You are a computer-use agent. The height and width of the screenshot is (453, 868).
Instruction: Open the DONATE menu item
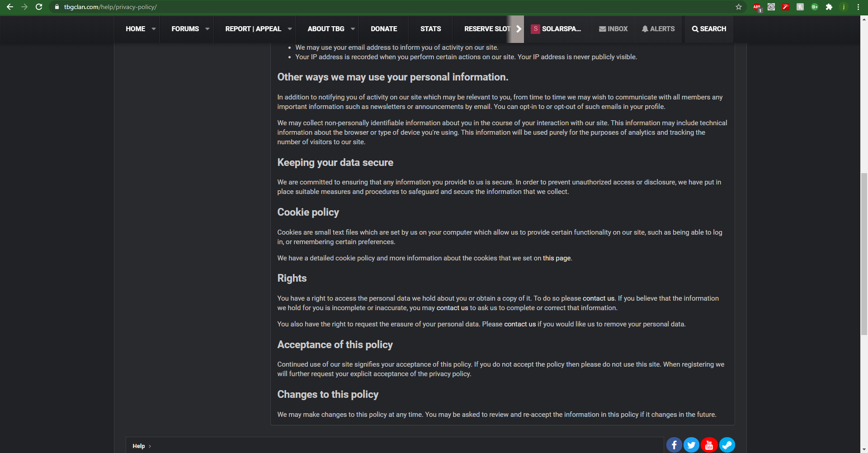tap(384, 29)
